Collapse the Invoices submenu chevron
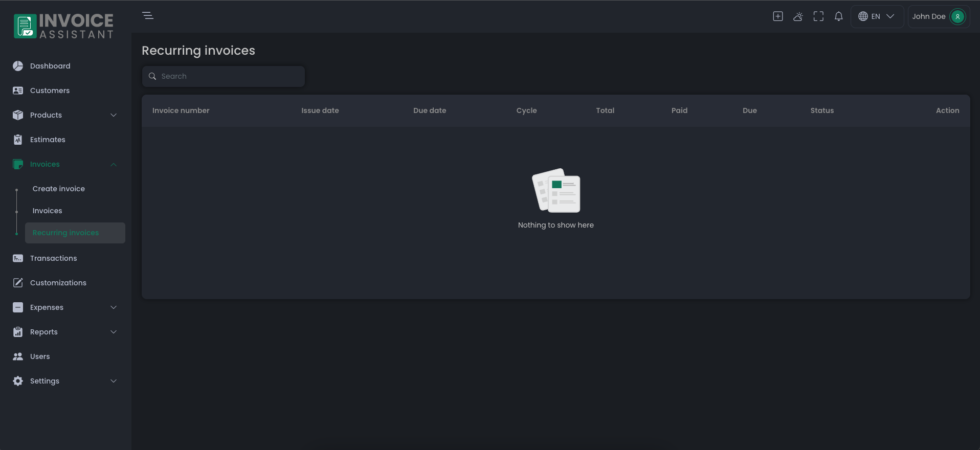The width and height of the screenshot is (980, 450). click(114, 164)
